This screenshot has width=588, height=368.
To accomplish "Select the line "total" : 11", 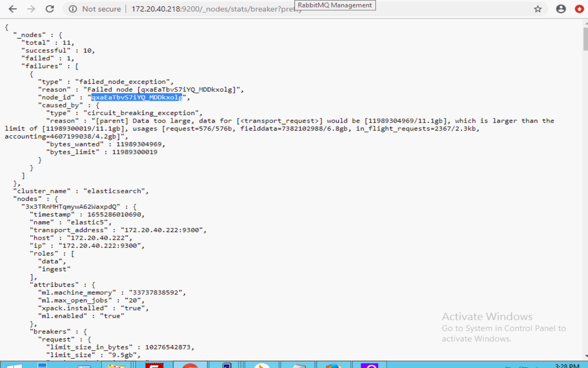I will 48,43.
